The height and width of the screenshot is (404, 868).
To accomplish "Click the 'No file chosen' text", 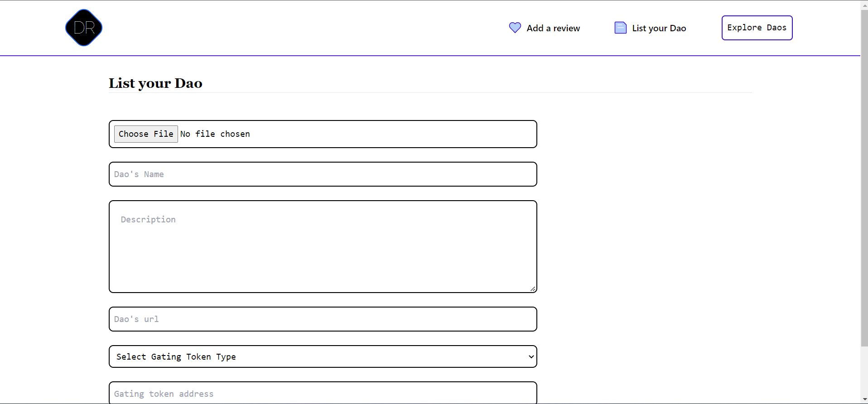I will [x=215, y=134].
